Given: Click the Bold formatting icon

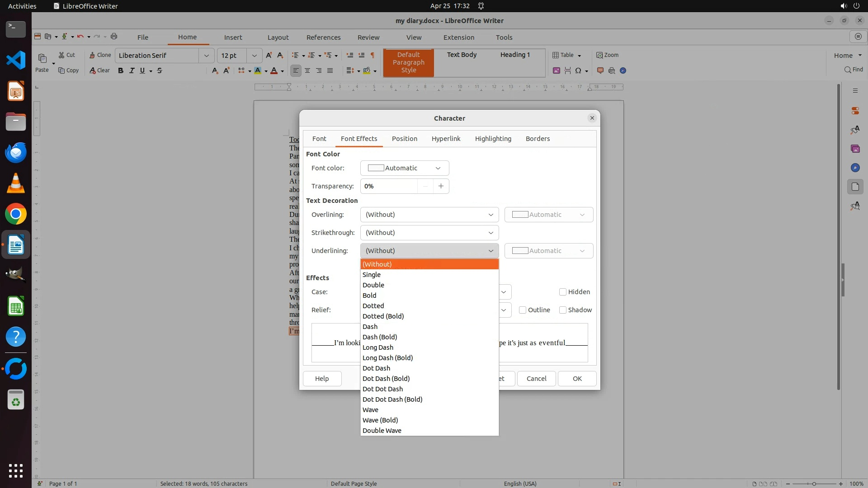Looking at the screenshot, I should click(x=120, y=70).
